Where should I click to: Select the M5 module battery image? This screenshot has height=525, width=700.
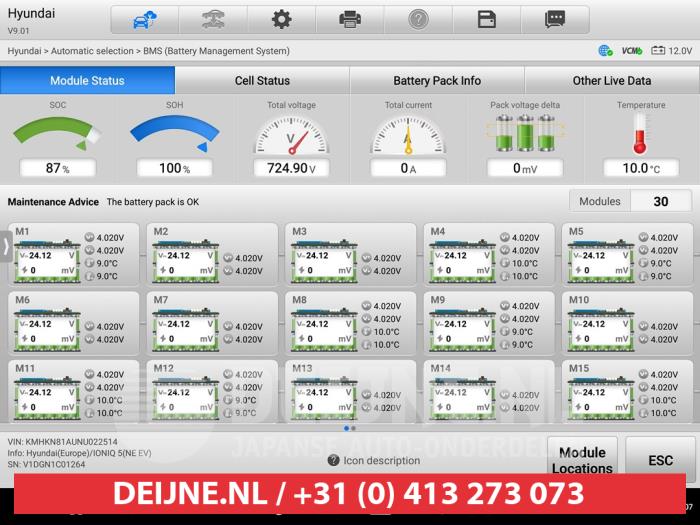coord(600,261)
